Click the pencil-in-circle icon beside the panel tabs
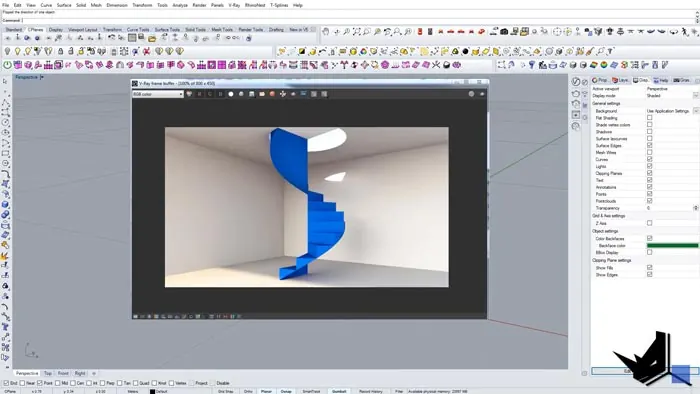Screen dimensions: 700x394 [x=576, y=82]
